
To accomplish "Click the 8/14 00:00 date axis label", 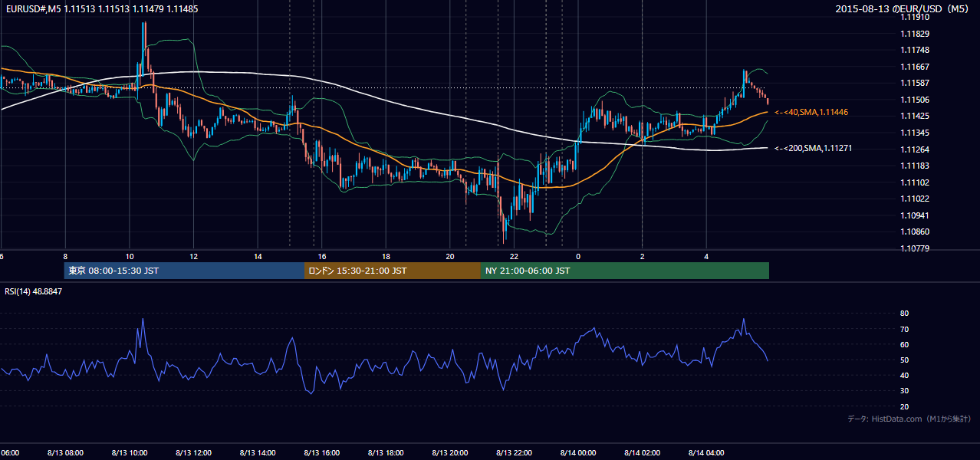I will click(x=578, y=452).
